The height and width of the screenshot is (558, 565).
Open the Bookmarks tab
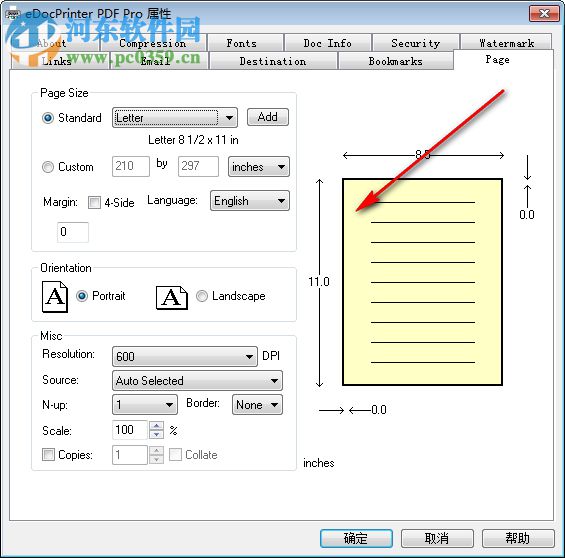[396, 61]
